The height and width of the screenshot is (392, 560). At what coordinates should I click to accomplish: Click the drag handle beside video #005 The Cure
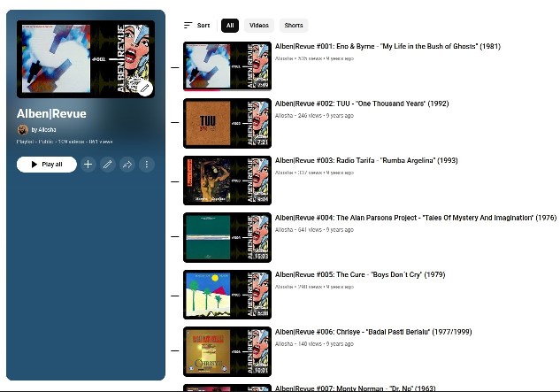click(x=175, y=296)
